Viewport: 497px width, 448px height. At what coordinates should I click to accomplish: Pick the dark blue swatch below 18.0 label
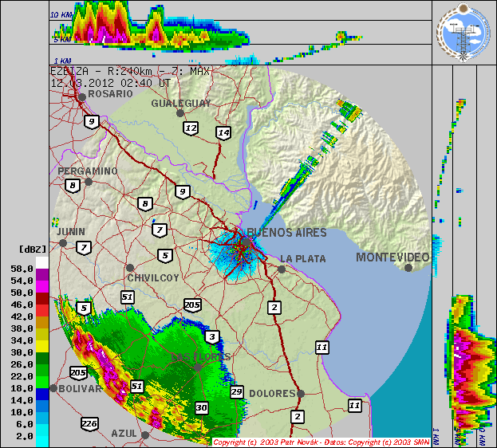[42, 394]
